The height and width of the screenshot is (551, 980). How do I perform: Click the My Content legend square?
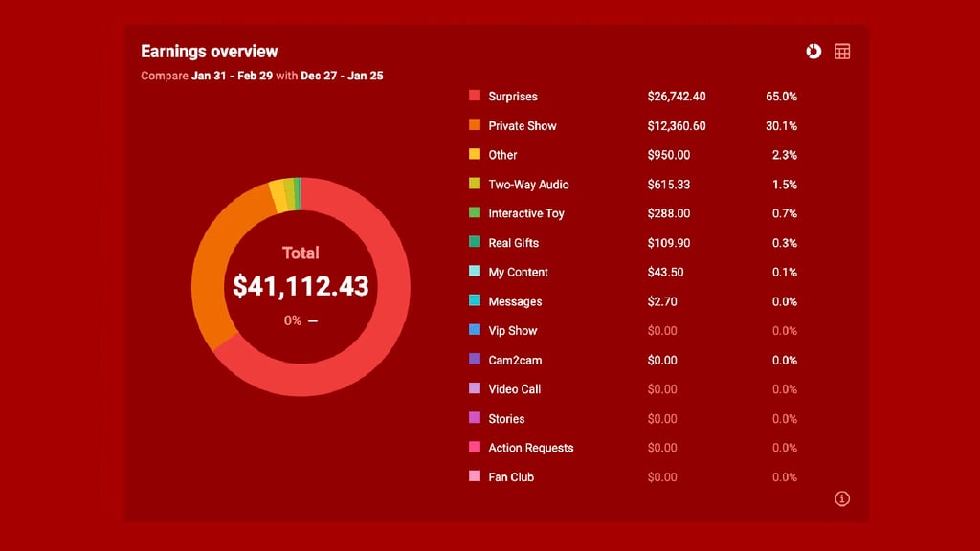point(475,272)
